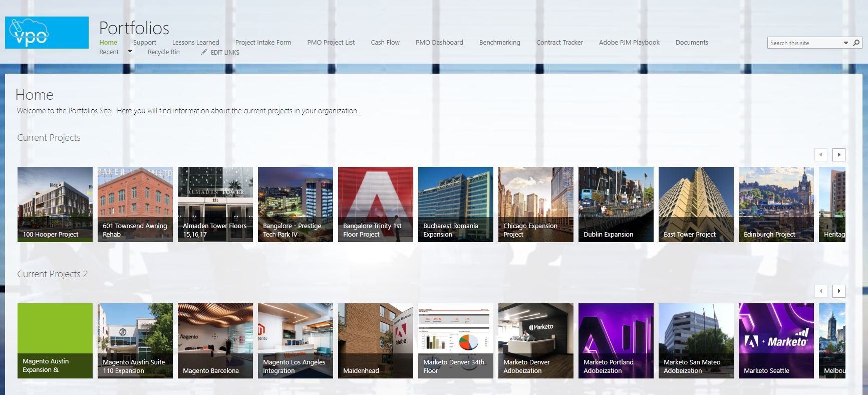The height and width of the screenshot is (395, 868).
Task: Show next items in Current Projects carousel
Action: (x=839, y=155)
